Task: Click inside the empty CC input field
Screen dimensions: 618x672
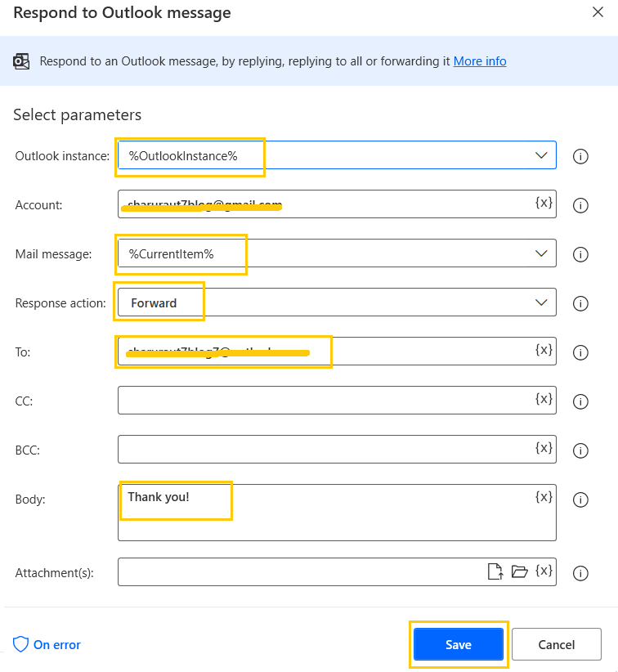Action: 327,400
